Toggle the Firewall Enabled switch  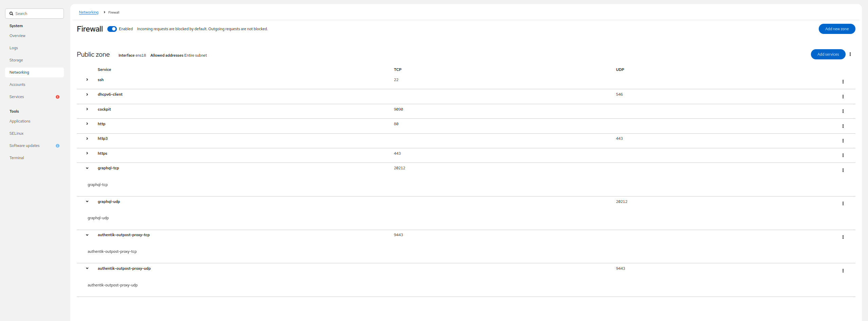[x=112, y=29]
